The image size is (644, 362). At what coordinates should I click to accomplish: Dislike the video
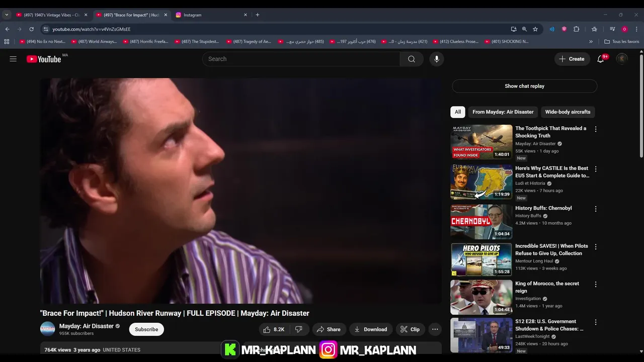click(x=299, y=329)
